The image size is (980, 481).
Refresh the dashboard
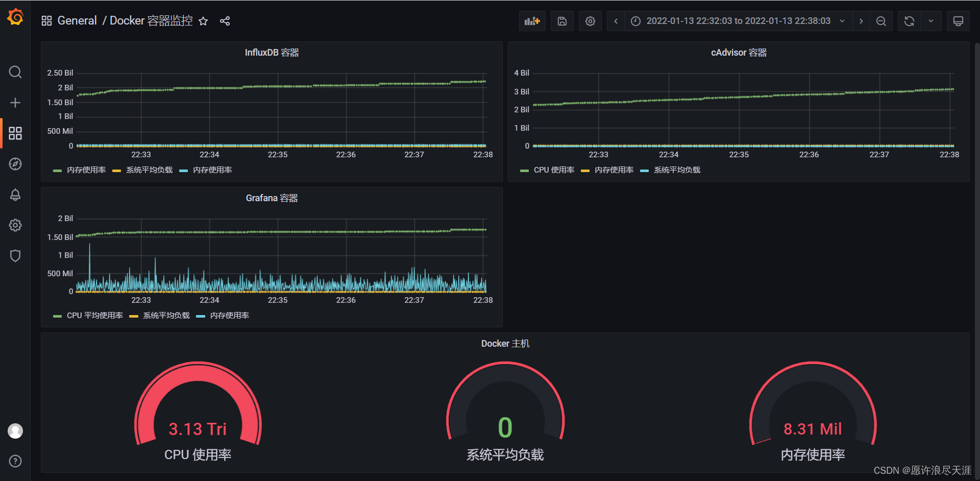click(x=909, y=21)
